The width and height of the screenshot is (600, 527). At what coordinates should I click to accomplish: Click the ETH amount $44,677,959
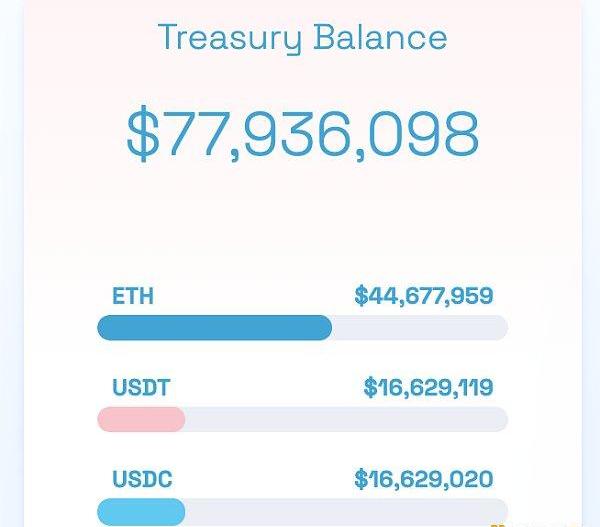pyautogui.click(x=423, y=296)
